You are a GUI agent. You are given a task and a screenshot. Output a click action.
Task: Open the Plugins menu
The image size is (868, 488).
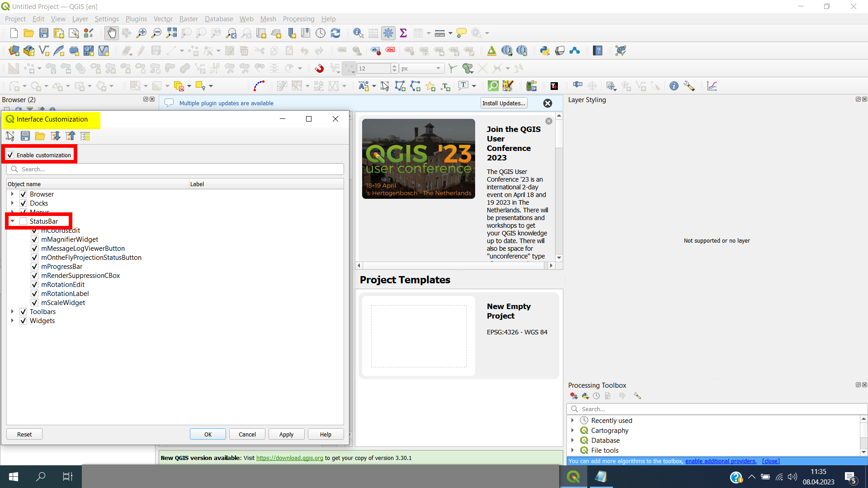pos(136,19)
